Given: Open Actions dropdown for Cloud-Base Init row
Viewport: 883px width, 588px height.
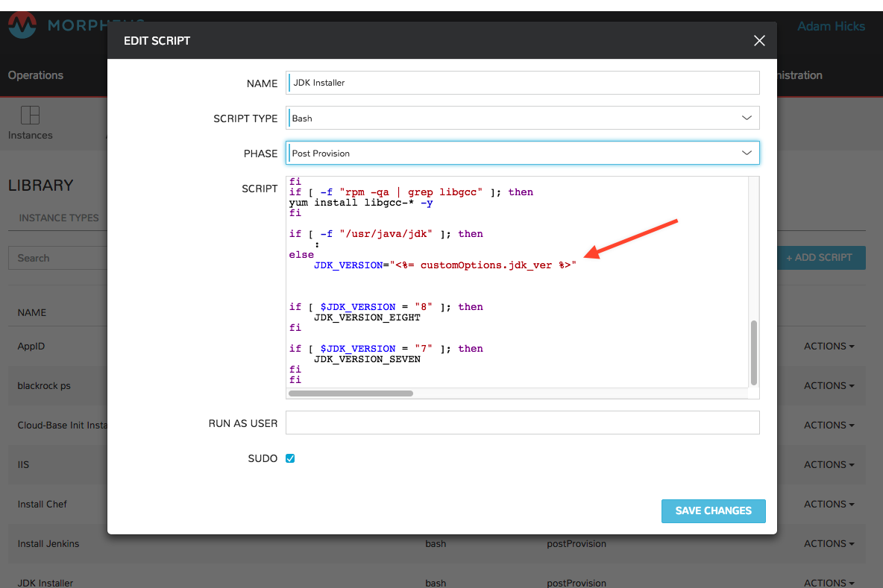Looking at the screenshot, I should point(829,425).
